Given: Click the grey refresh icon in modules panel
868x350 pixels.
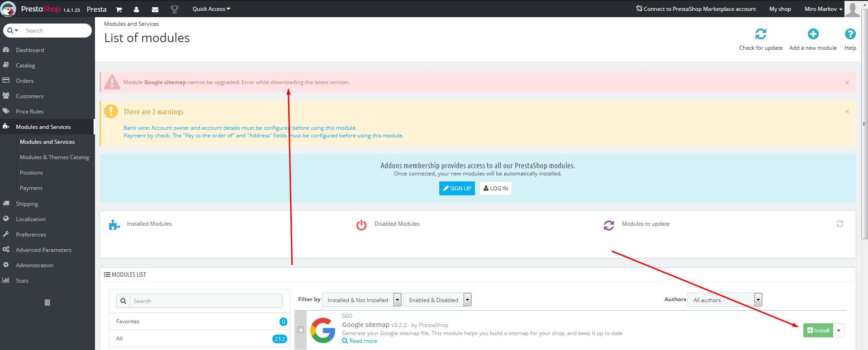Looking at the screenshot, I should [840, 224].
